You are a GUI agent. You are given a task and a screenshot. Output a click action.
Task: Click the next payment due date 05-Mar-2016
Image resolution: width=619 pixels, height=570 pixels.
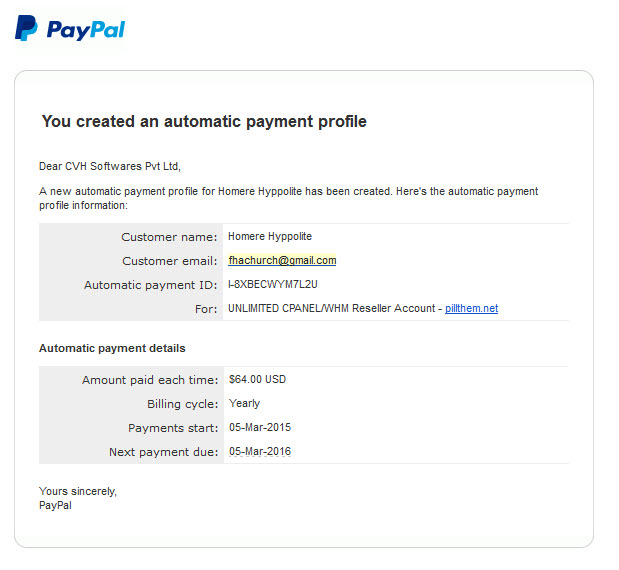[260, 452]
